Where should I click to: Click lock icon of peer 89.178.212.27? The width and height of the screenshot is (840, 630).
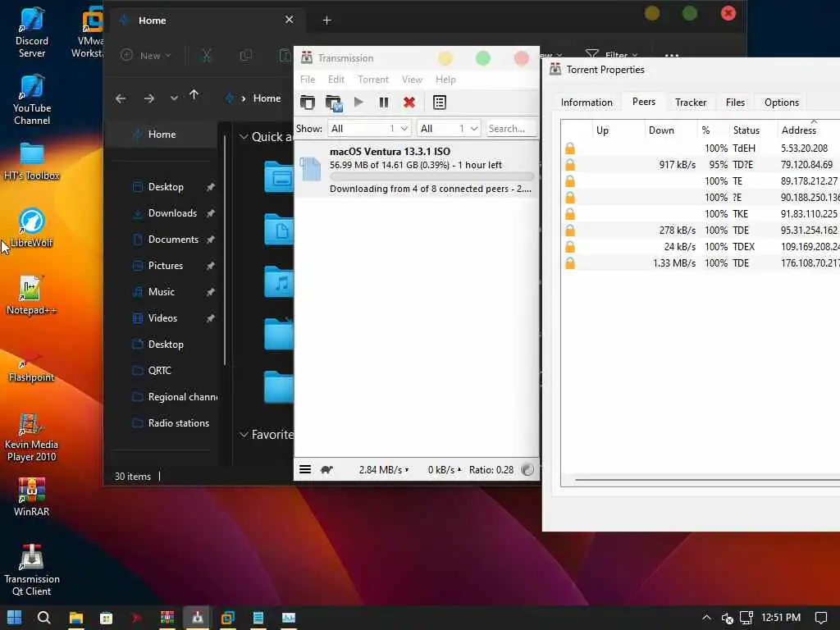[x=570, y=181]
